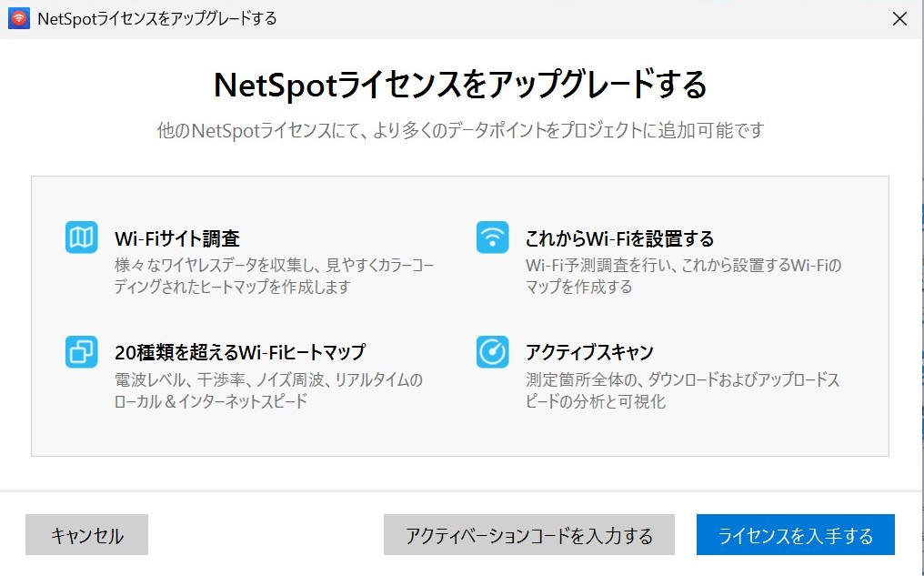
Task: Click the window title bar text
Action: click(157, 18)
